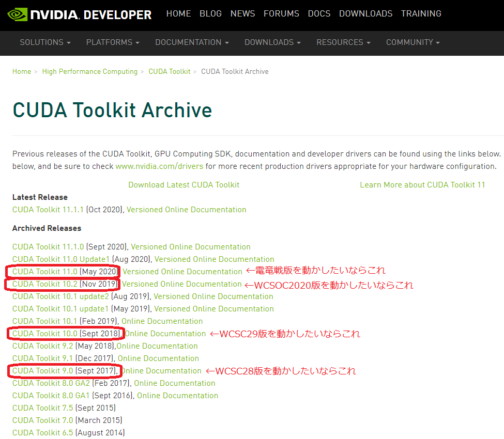Open CUDA Toolkit 8.0 GA1 link
Image resolution: width=504 pixels, height=439 pixels.
pos(51,396)
